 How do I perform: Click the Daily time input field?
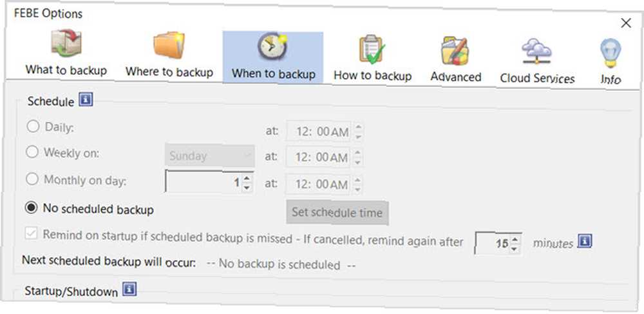click(318, 132)
